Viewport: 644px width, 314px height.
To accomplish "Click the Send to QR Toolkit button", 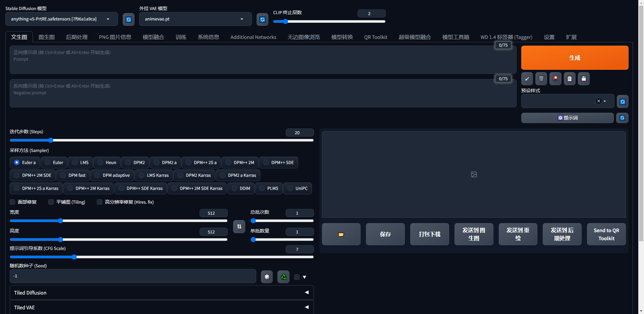I will pyautogui.click(x=606, y=234).
